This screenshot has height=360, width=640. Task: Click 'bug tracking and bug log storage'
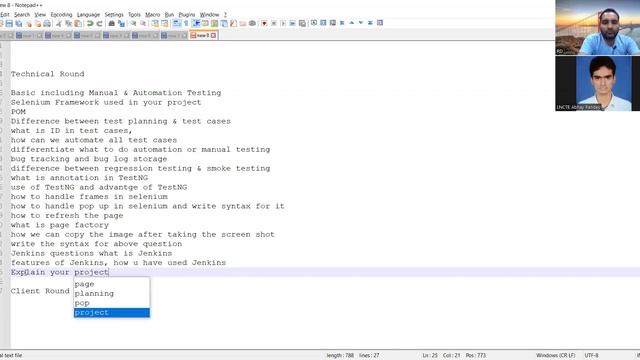pyautogui.click(x=89, y=159)
